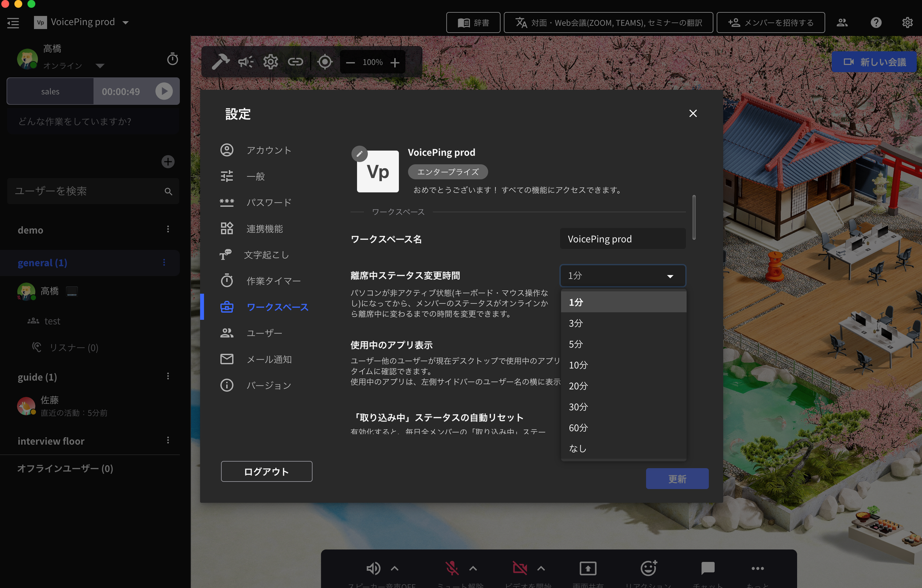Click the 更新 button to save changes
The image size is (922, 588).
[x=677, y=479]
